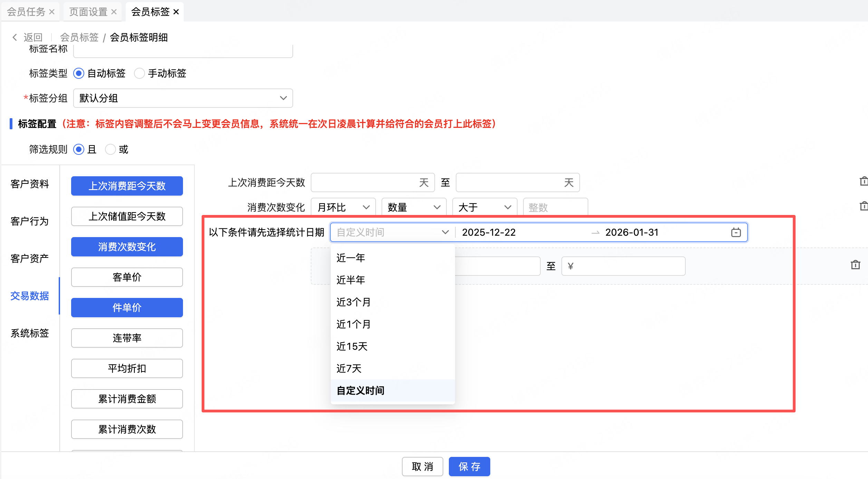The image size is (868, 479).
Task: Choose 近3个月 from the date list
Action: pos(354,302)
